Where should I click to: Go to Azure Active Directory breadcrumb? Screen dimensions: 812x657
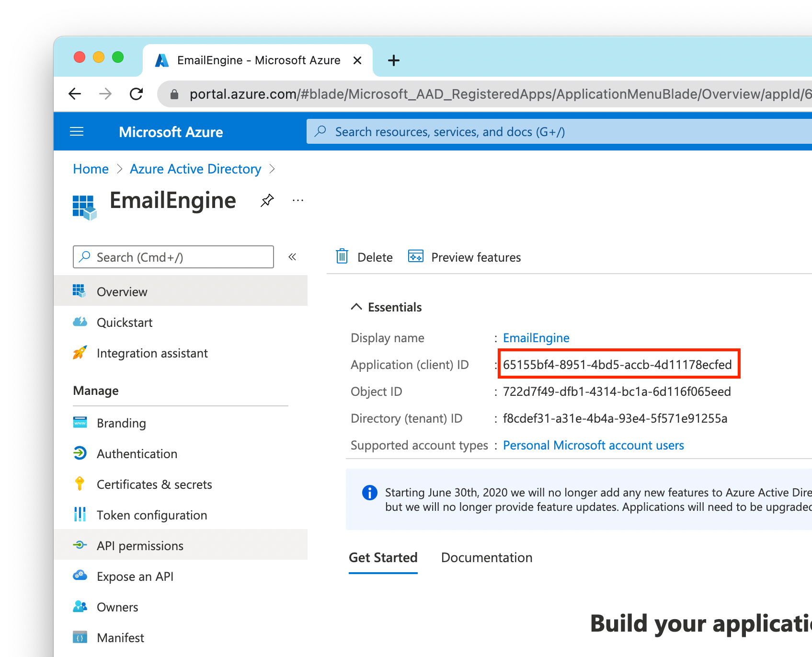click(x=195, y=169)
